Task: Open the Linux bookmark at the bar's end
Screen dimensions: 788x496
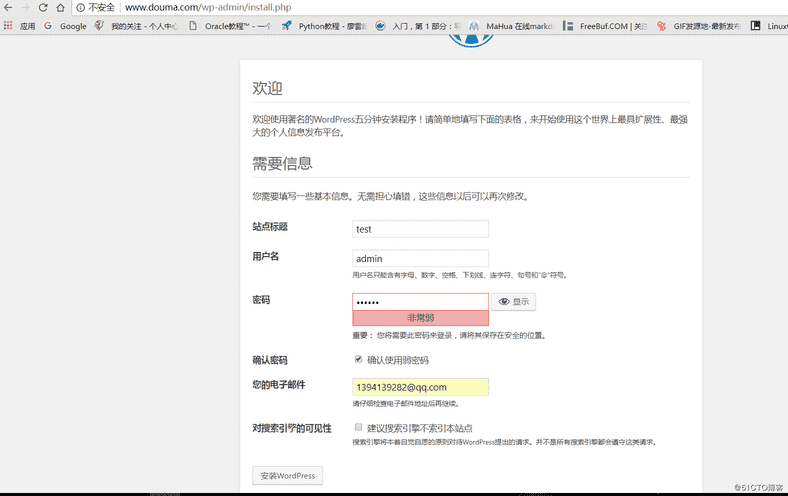Action: pos(769,26)
